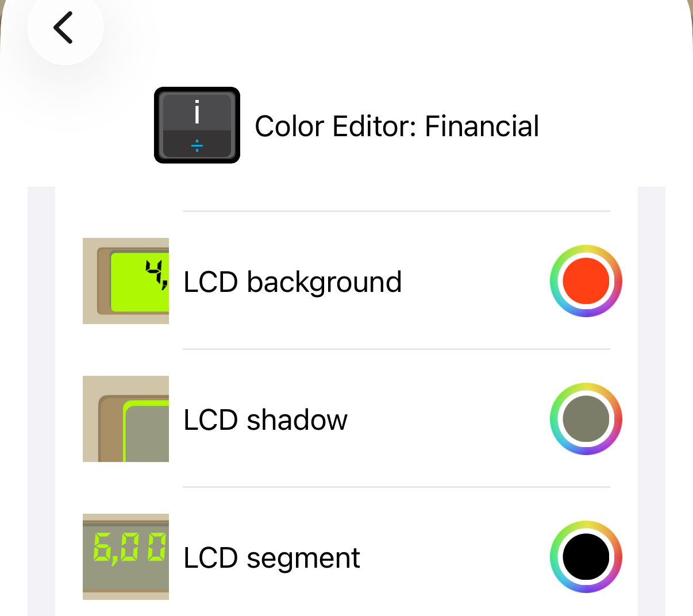Go back using the left chevron
Viewport: 693px width, 616px height.
click(63, 28)
